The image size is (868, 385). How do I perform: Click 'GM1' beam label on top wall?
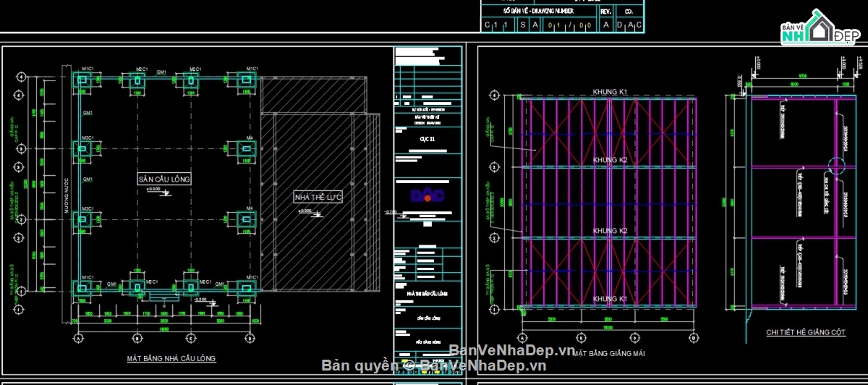[162, 72]
